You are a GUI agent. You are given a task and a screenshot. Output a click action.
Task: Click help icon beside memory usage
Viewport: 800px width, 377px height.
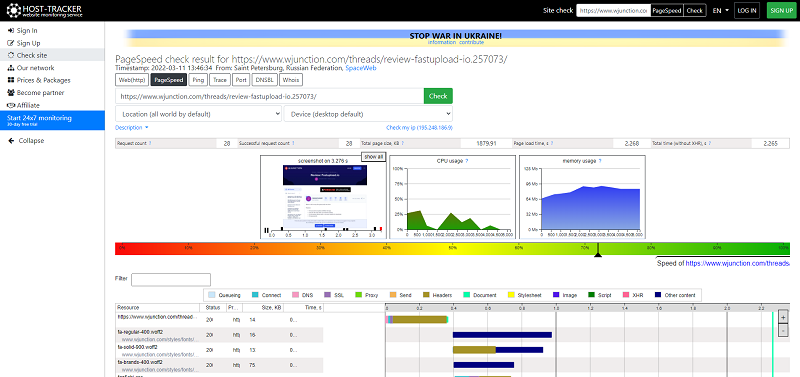coord(599,161)
